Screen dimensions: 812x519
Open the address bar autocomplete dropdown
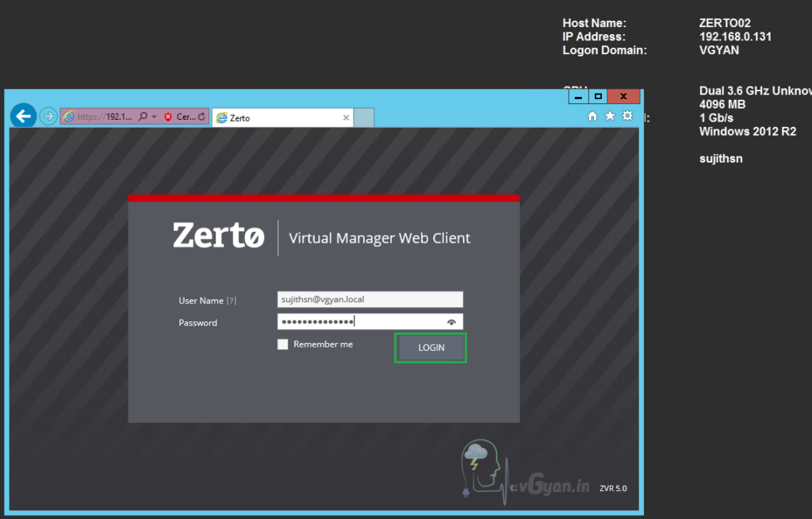152,115
